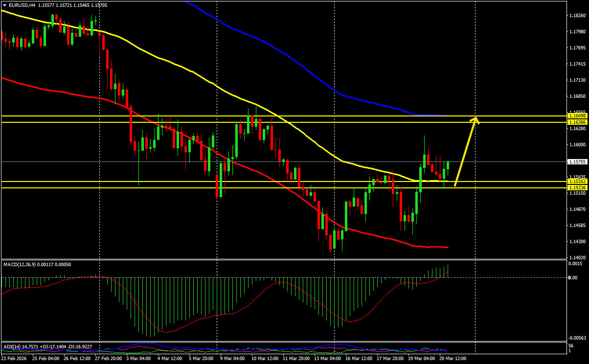Click the 3 Mar 04:00 time label
The height and width of the screenshot is (364, 589).
coord(138,359)
